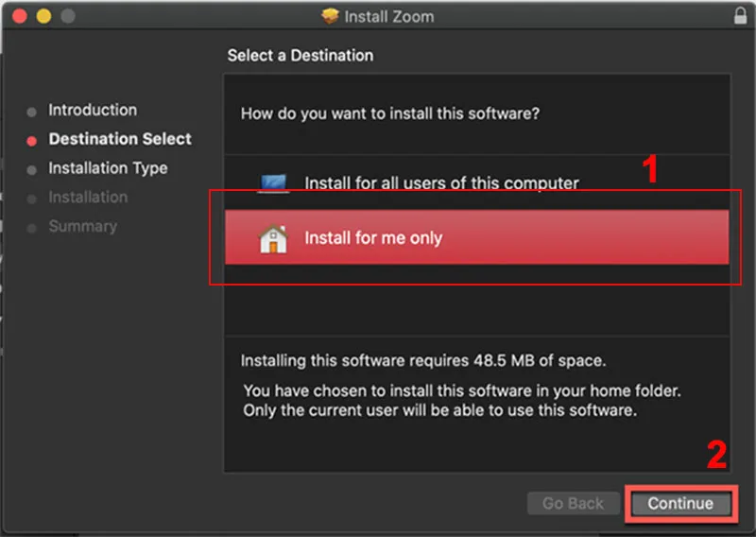Click the bullet beside Installation Type
The width and height of the screenshot is (756, 537).
[x=32, y=170]
